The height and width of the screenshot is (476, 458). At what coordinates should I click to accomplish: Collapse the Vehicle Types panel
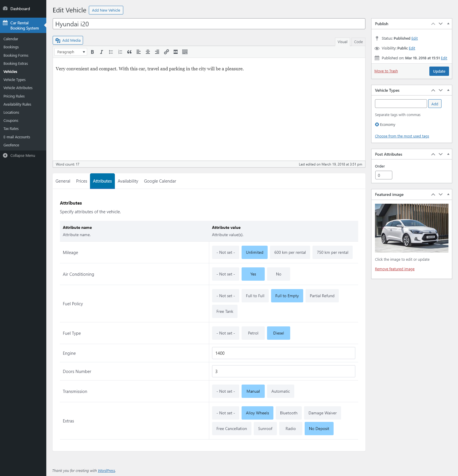[x=448, y=90]
